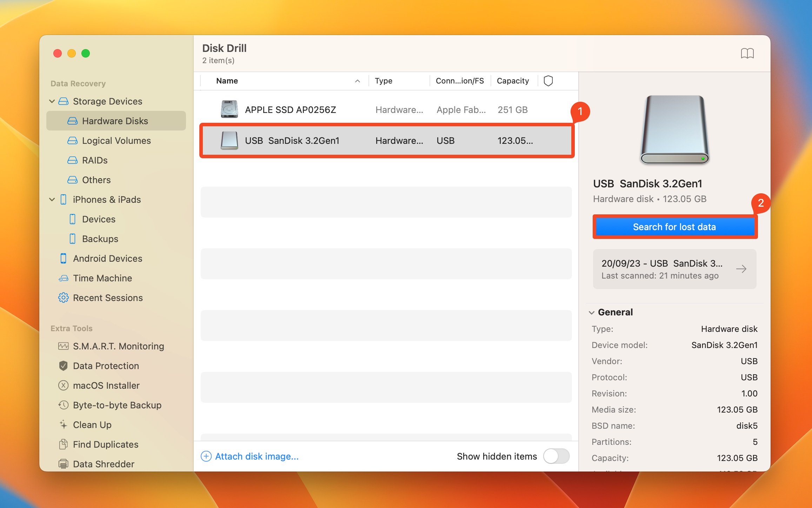Screen dimensions: 812x508
Task: Click the Data Shredder icon
Action: tap(63, 464)
